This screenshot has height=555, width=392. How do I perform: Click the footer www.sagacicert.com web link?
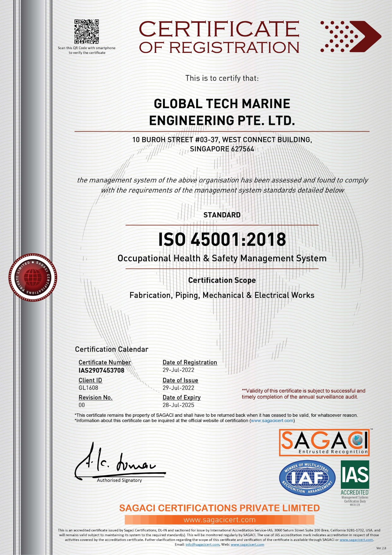click(x=247, y=545)
